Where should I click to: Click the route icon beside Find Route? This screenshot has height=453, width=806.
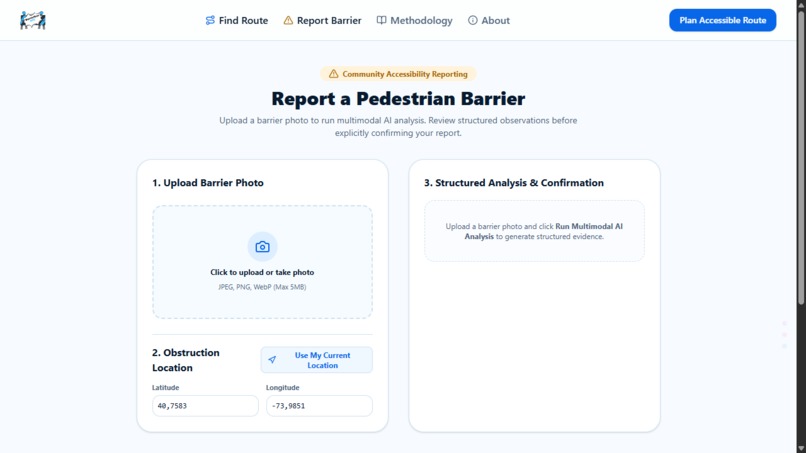(210, 21)
